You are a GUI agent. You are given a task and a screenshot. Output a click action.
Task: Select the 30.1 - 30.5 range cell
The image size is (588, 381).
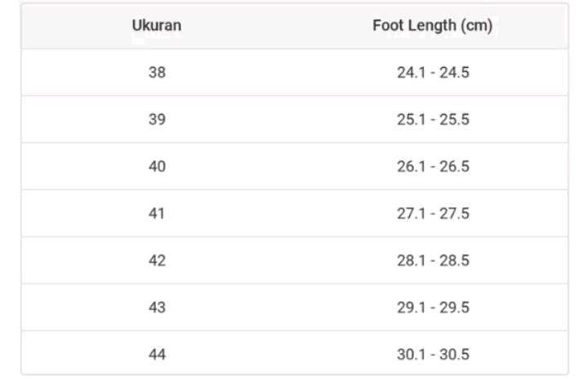[x=432, y=354]
